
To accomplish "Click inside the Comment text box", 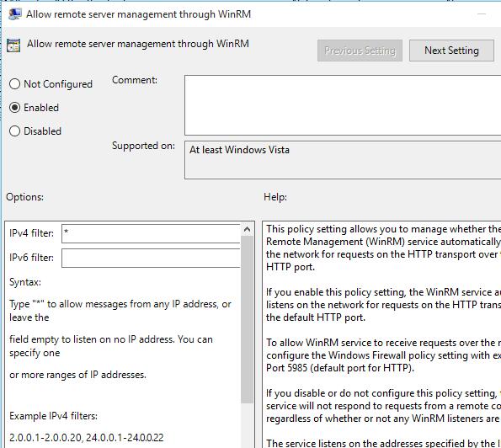I will 343,105.
